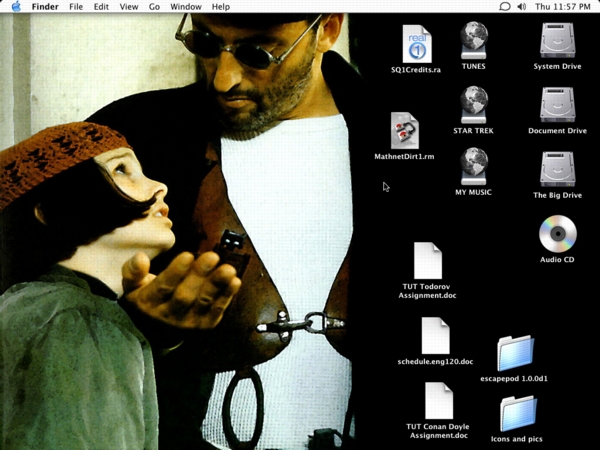Image resolution: width=600 pixels, height=450 pixels.
Task: Select the MathnetDirt1.rm media file
Action: (x=404, y=131)
